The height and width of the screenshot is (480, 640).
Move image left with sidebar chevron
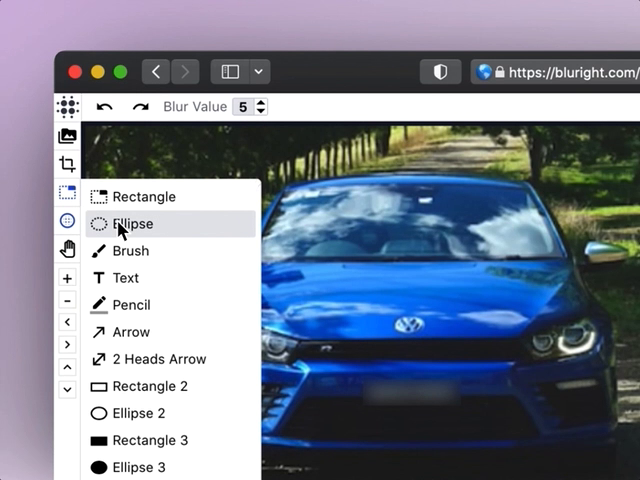click(67, 322)
